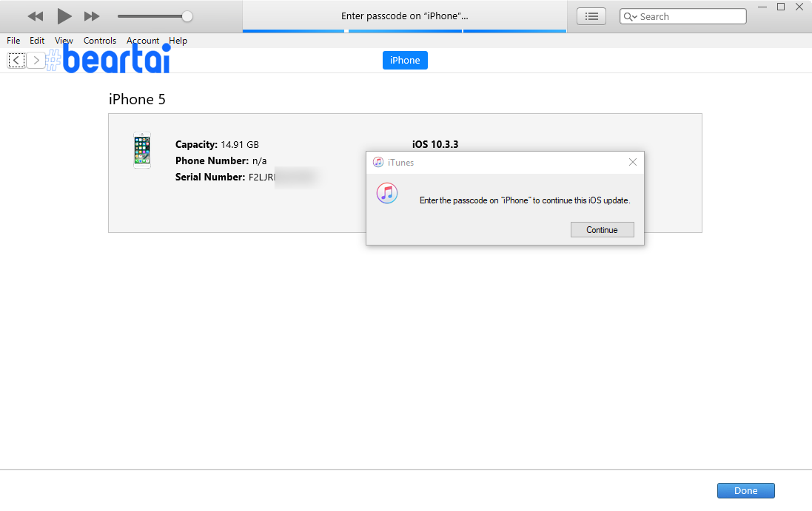812x511 pixels.
Task: Click the iTunes music note icon in dialog
Action: click(387, 194)
